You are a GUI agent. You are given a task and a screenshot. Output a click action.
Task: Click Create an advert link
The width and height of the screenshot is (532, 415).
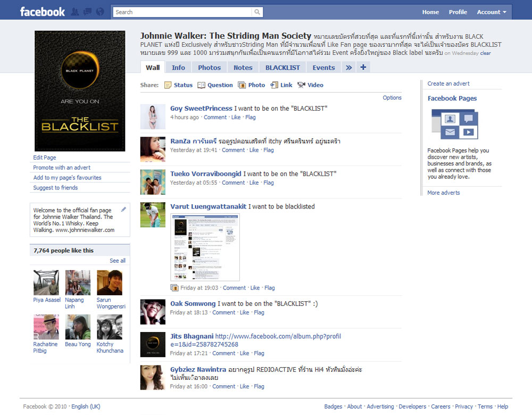448,84
